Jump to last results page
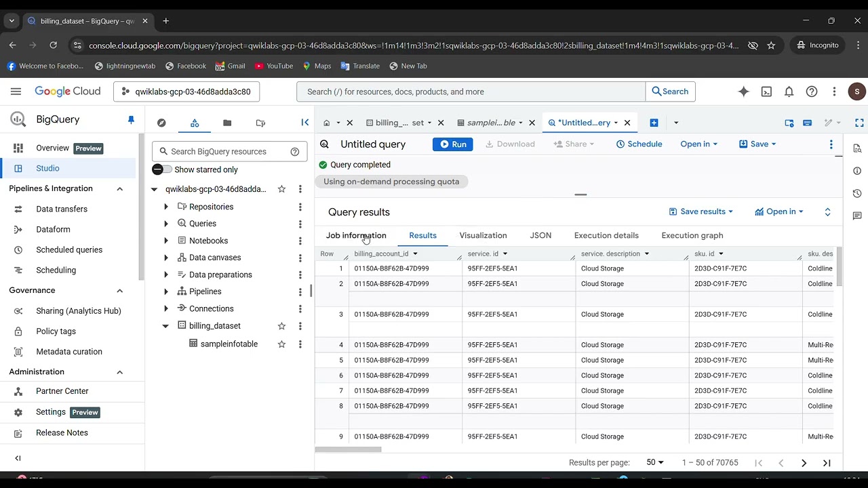The image size is (868, 488). 827,463
